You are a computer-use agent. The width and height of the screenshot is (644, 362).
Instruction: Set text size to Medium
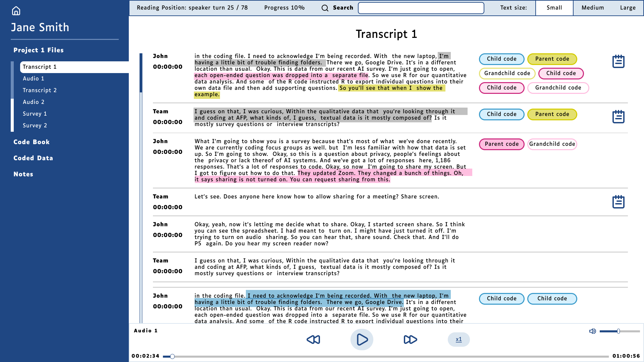coord(593,8)
